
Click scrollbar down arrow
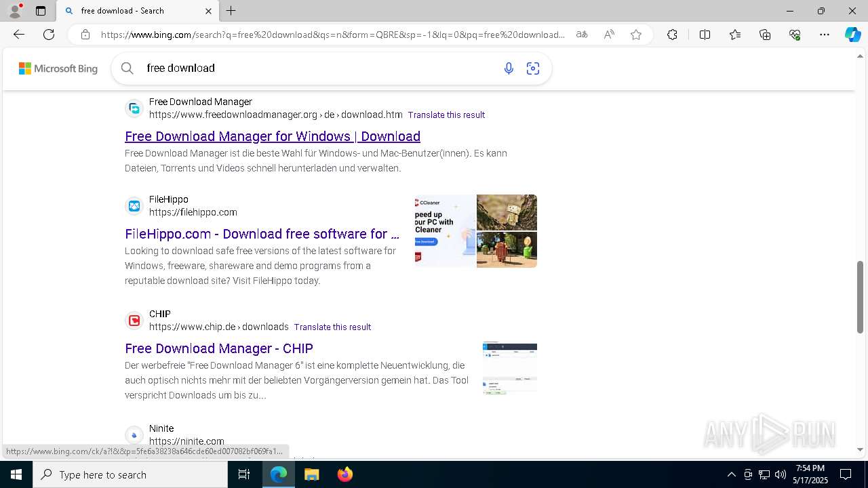(861, 449)
